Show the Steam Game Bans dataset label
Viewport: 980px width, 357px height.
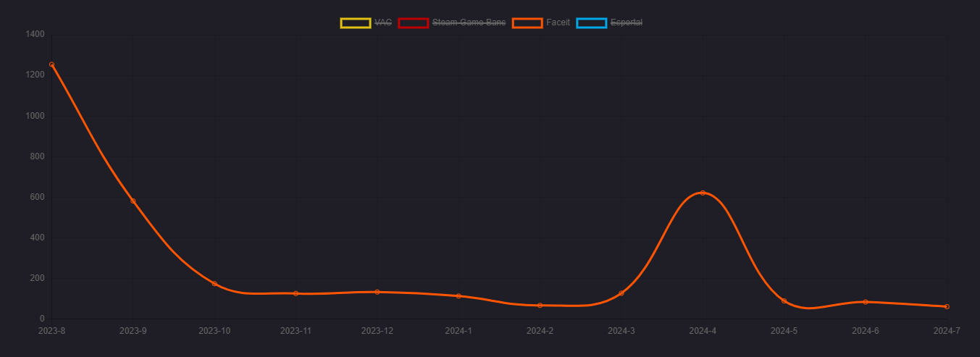[x=469, y=22]
